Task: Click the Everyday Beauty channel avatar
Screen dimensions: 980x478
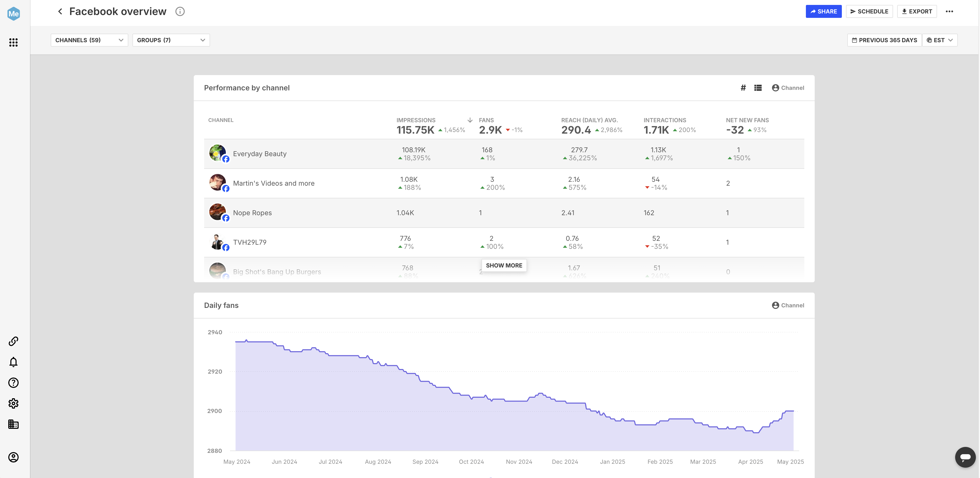Action: click(218, 153)
